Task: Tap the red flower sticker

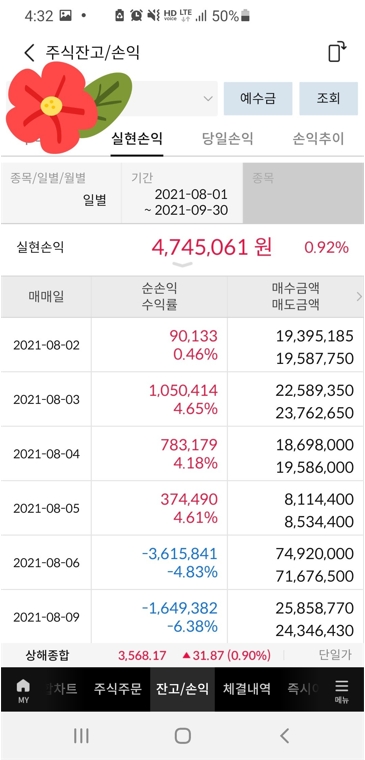Action: pos(51,108)
